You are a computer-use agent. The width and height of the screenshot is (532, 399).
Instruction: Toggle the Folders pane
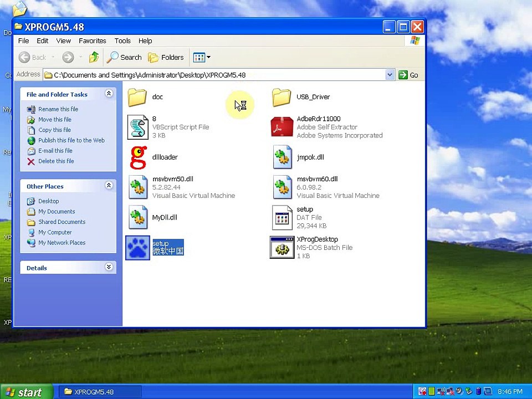pos(166,57)
